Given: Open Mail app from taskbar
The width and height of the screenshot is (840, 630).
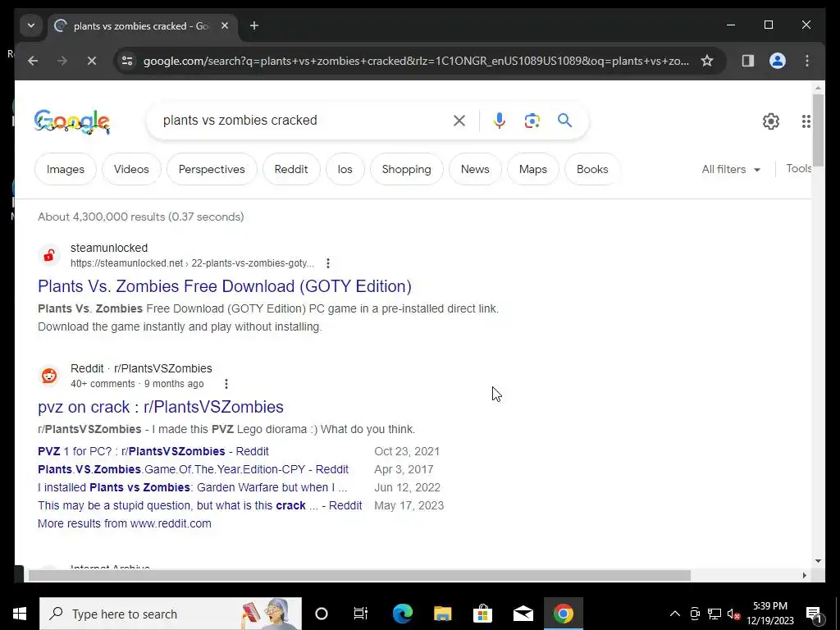Looking at the screenshot, I should click(x=523, y=614).
